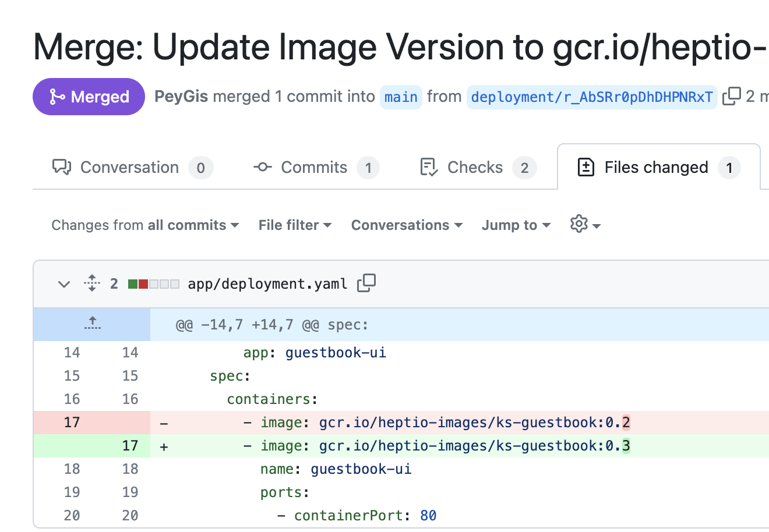Open PeyGis user profile link
This screenshot has width=769, height=532.
(181, 97)
